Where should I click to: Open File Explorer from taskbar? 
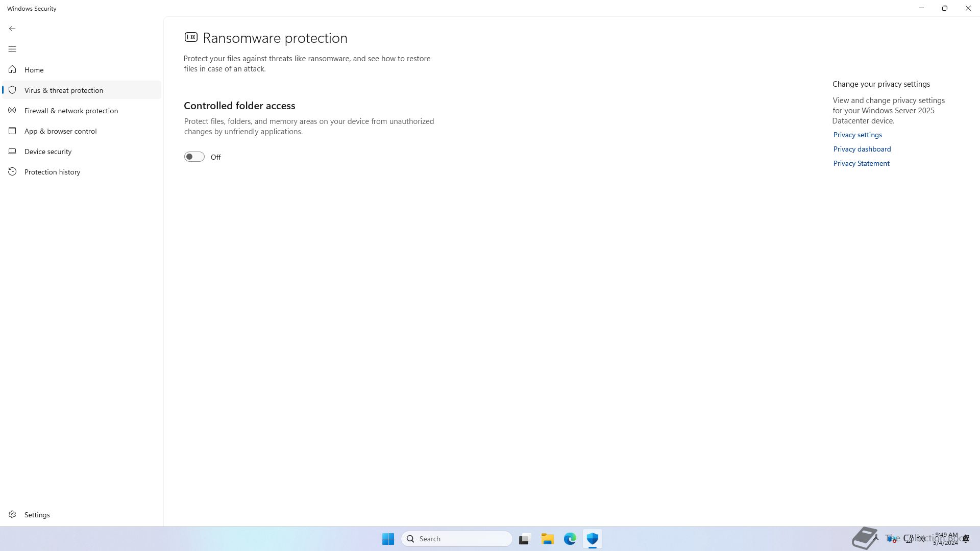click(547, 539)
